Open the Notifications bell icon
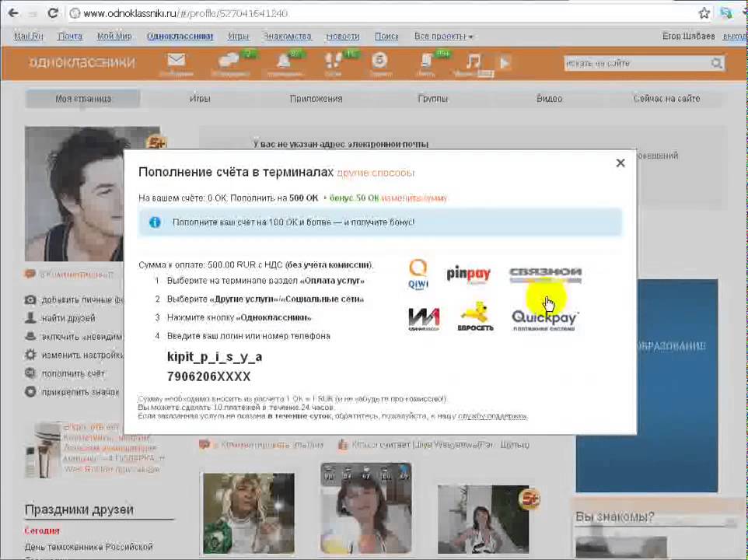 coord(283,61)
